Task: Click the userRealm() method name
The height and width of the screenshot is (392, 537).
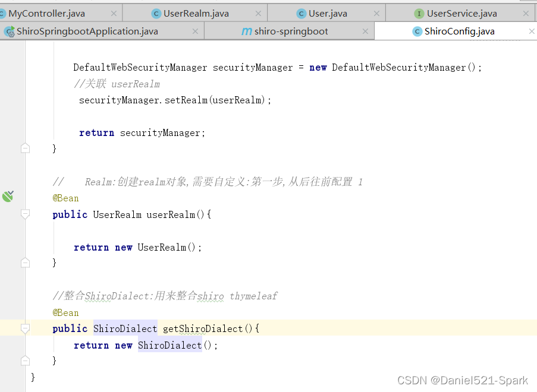Action: (171, 214)
